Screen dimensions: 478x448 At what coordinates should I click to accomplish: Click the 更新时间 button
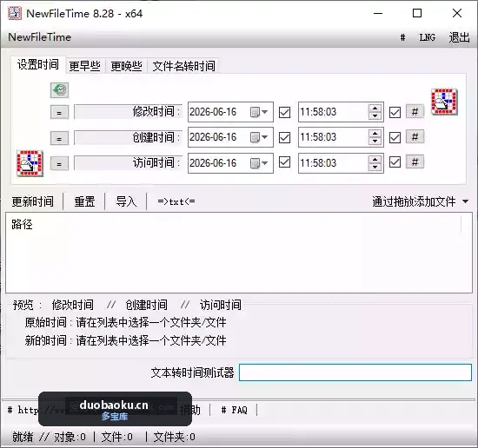tap(33, 201)
